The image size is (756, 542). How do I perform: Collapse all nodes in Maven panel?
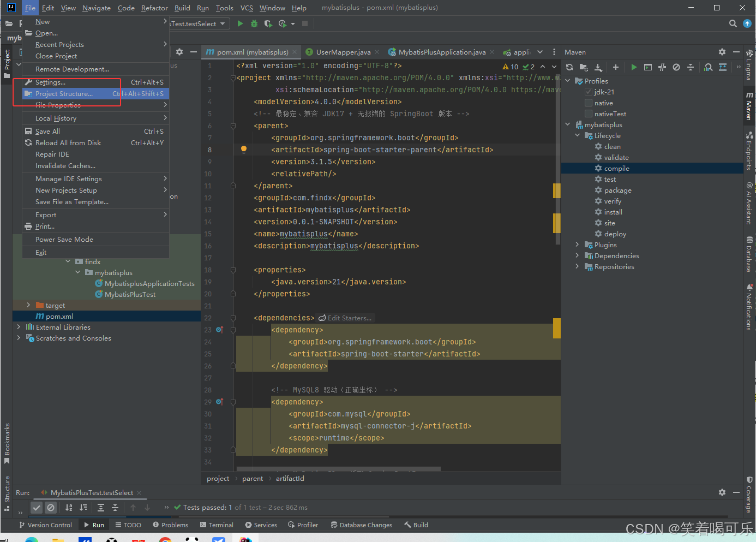click(691, 67)
